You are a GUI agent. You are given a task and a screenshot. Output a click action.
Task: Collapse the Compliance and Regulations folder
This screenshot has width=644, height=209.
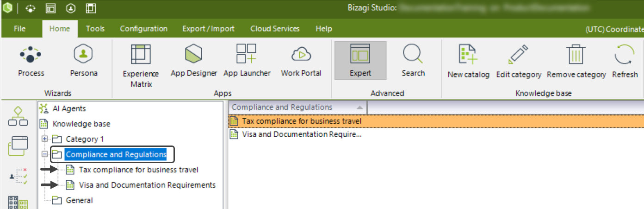click(45, 155)
